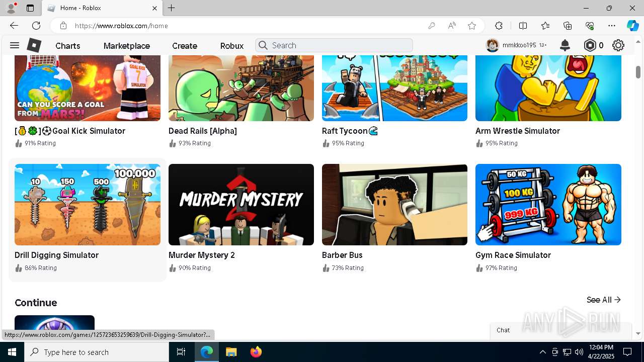Refresh the Roblox page

coord(36,26)
